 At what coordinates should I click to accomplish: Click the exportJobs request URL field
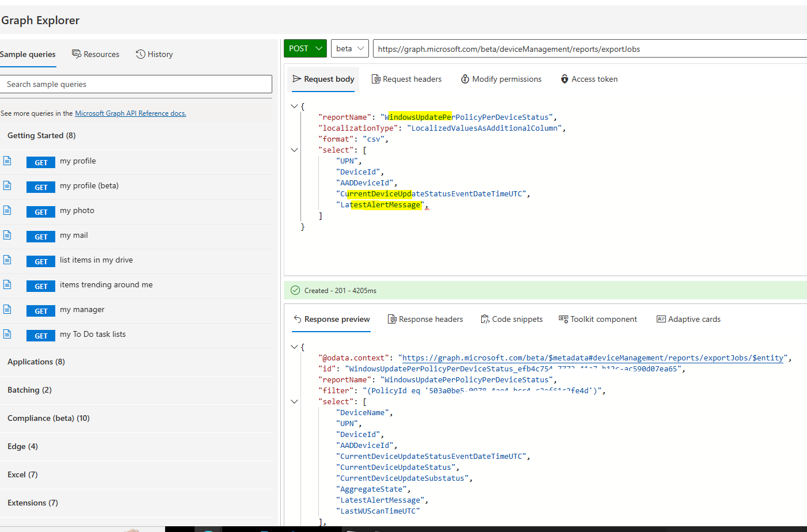[x=590, y=49]
